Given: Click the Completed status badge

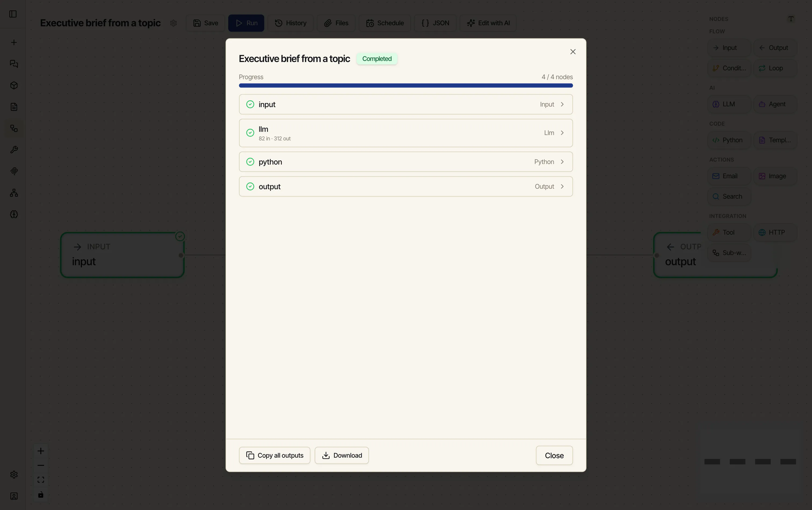Looking at the screenshot, I should click(377, 59).
